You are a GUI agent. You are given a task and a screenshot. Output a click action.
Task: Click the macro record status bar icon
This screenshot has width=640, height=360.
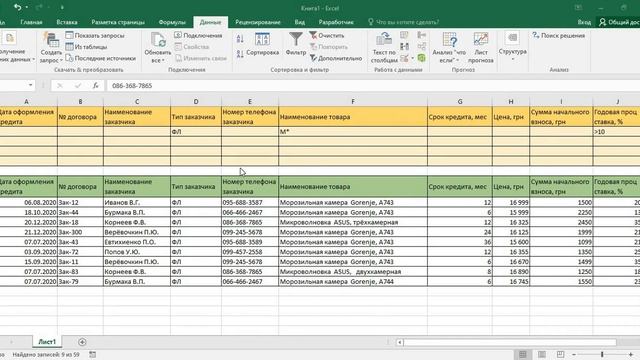(x=93, y=355)
